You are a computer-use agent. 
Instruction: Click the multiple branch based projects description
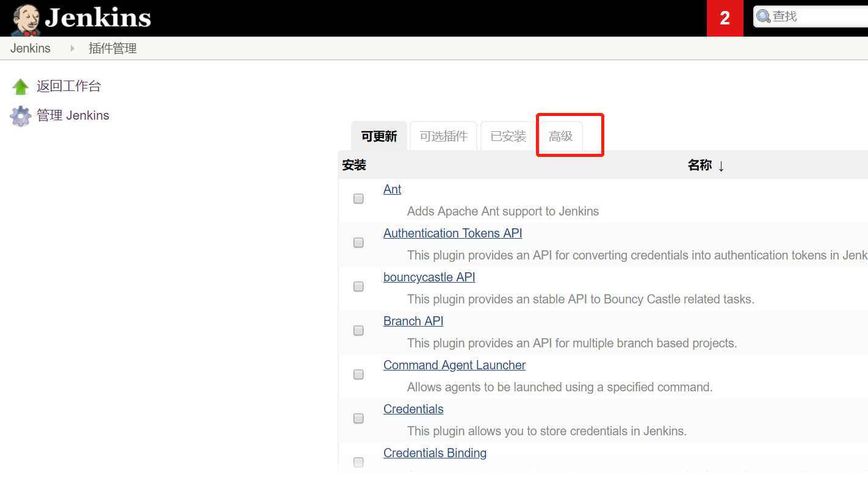tap(572, 343)
